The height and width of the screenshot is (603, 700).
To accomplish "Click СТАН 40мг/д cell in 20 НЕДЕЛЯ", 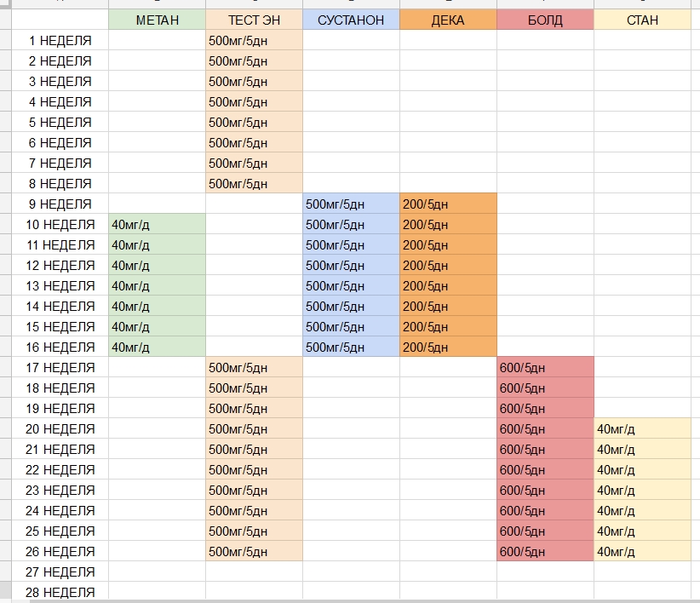I will point(642,428).
